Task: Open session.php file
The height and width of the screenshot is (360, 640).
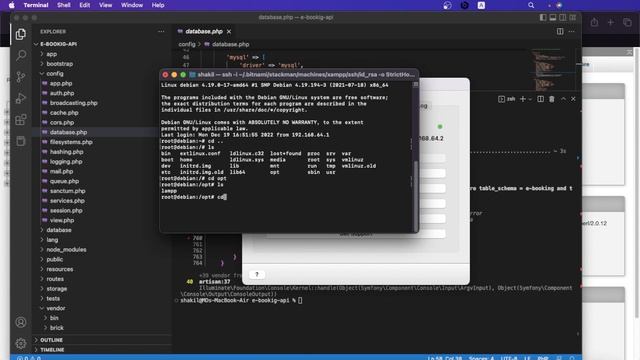Action: point(66,211)
